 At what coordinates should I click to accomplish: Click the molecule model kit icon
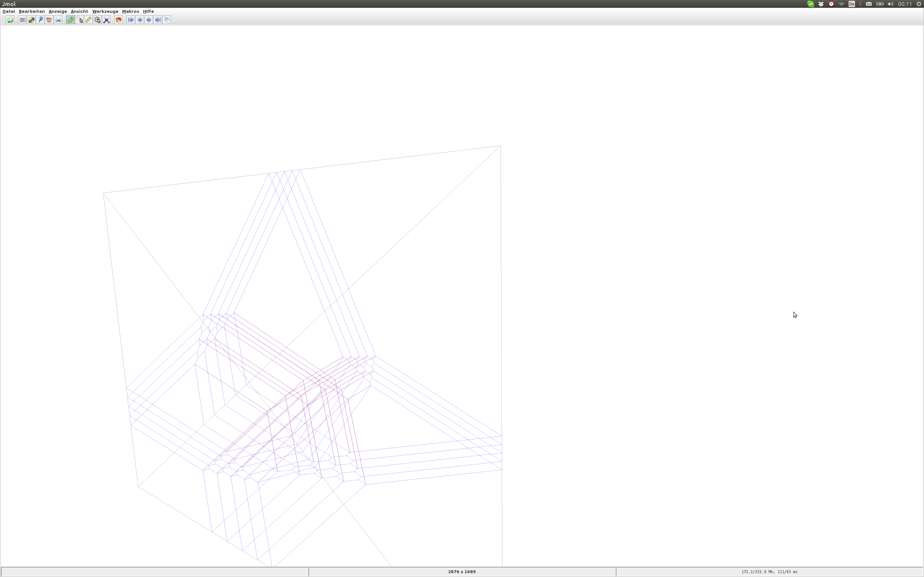tap(107, 20)
